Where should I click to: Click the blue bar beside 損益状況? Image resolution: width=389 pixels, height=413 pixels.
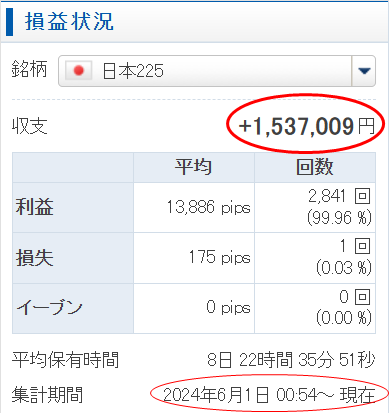[x=9, y=22]
